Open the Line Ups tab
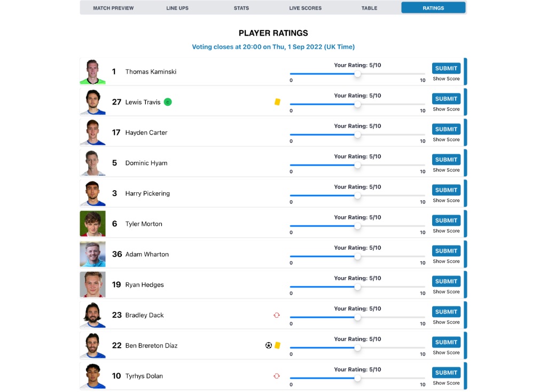Image resolution: width=547 pixels, height=392 pixels. click(x=177, y=8)
